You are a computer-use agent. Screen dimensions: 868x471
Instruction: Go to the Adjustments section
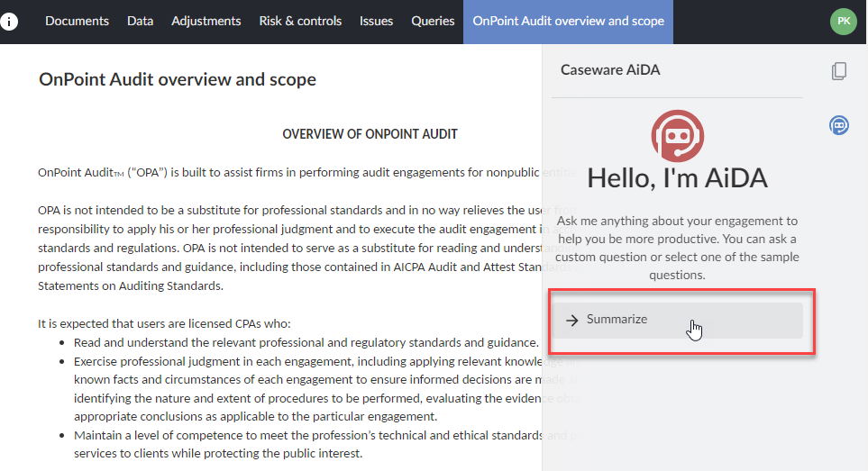click(206, 21)
